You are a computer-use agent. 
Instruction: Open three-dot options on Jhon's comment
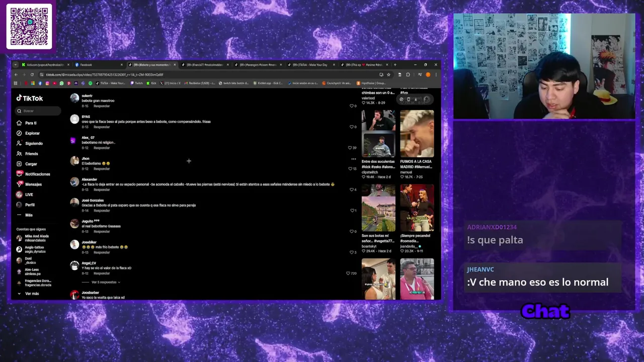tap(353, 159)
